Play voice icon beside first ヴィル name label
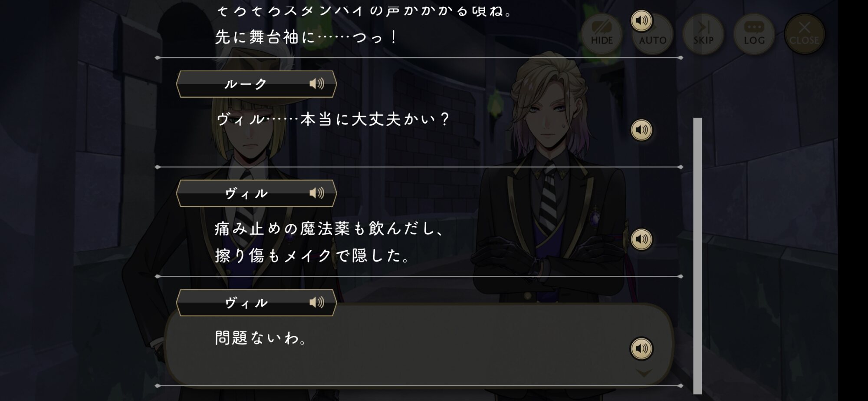The height and width of the screenshot is (401, 868). click(317, 193)
